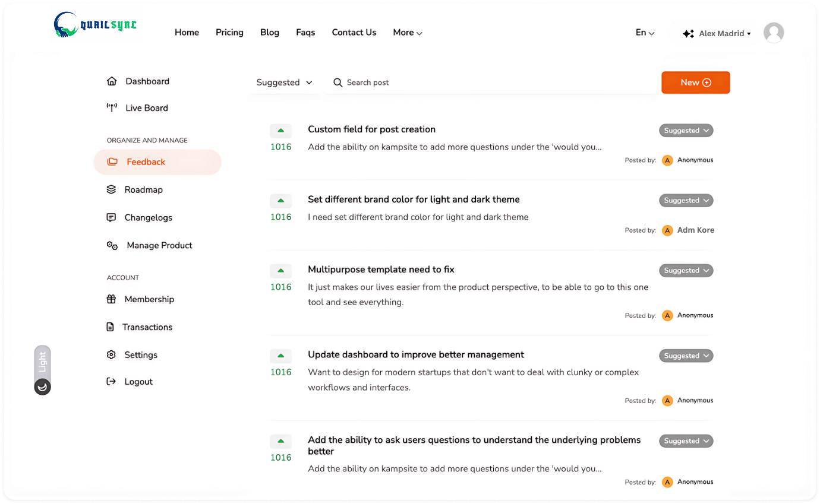The image size is (820, 504).
Task: Open Changelogs via its message icon
Action: click(x=111, y=218)
